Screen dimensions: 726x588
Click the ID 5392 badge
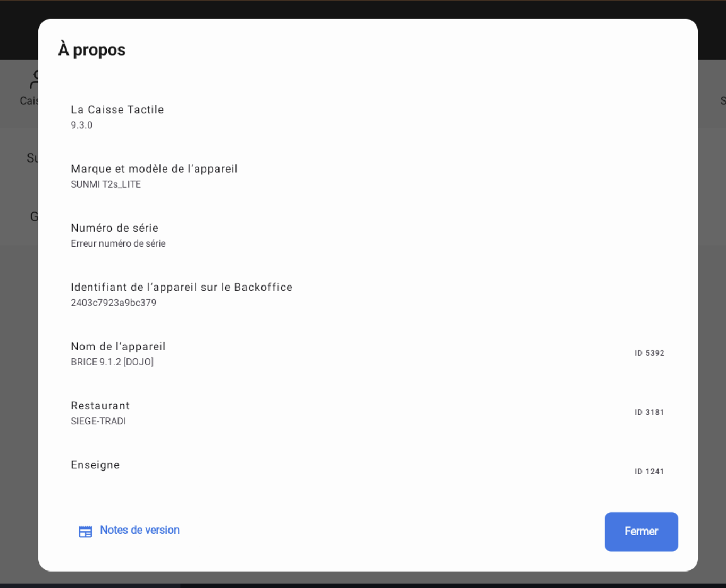coord(649,353)
